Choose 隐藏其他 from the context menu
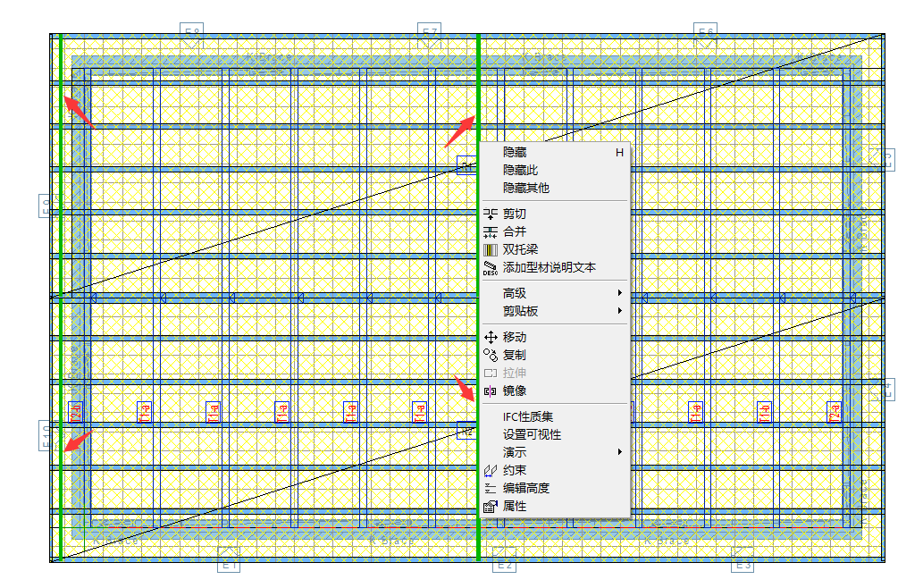The width and height of the screenshot is (923, 588). tap(556, 188)
